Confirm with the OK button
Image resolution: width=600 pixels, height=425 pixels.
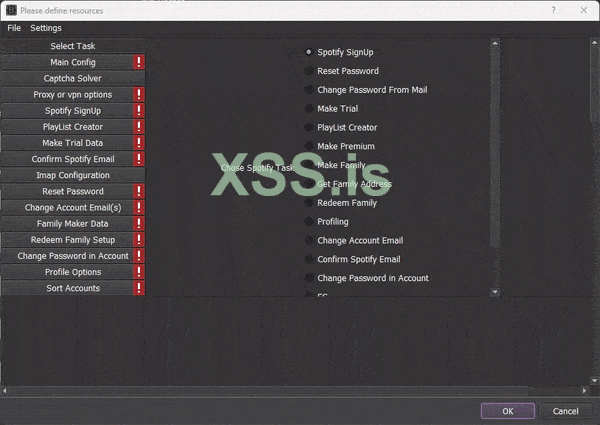pyautogui.click(x=508, y=411)
